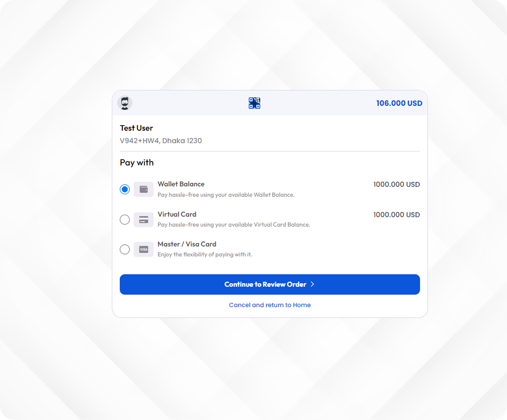507x420 pixels.
Task: Select the Wallet Balance radio button
Action: [125, 189]
